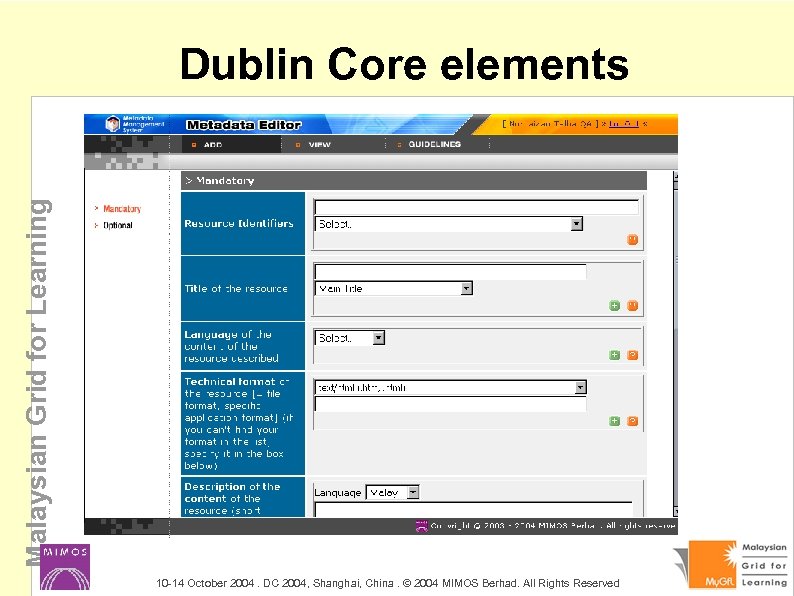Open the Resource Identifiers Select dropdown
This screenshot has height=596, width=794.
[449, 224]
